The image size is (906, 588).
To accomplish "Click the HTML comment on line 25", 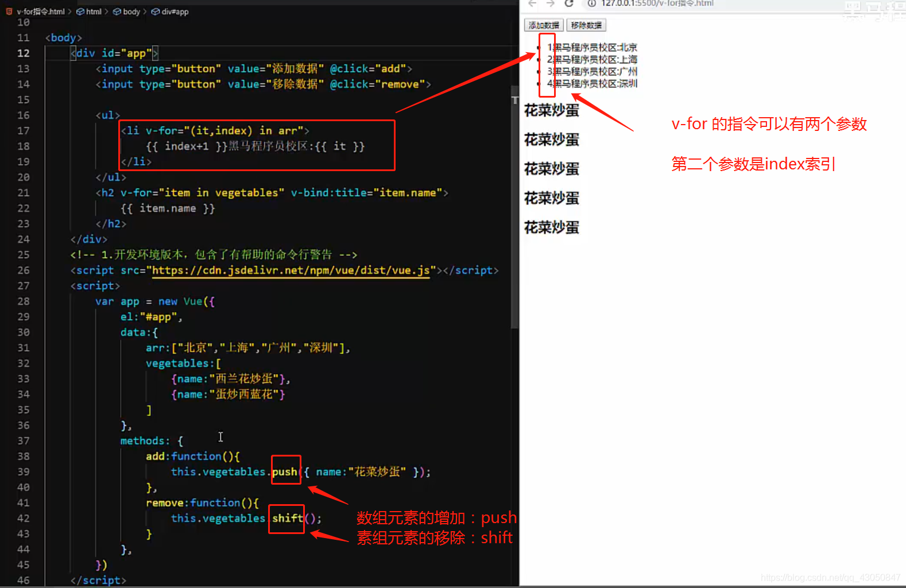I will [x=214, y=255].
